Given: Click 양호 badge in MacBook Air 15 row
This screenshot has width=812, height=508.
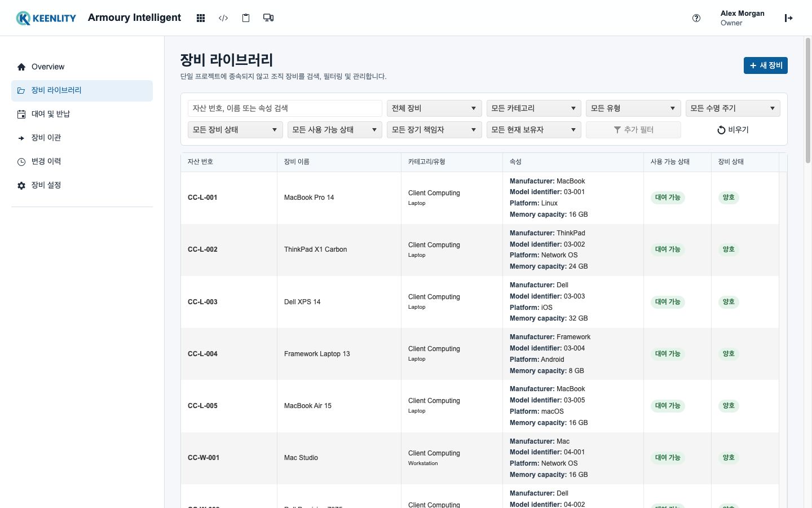Looking at the screenshot, I should pos(729,406).
